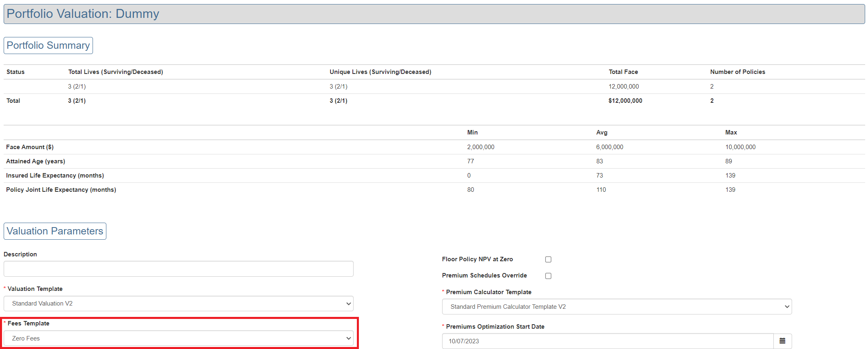
Task: Tick the Premium Schedules Override checkbox
Action: tap(548, 276)
